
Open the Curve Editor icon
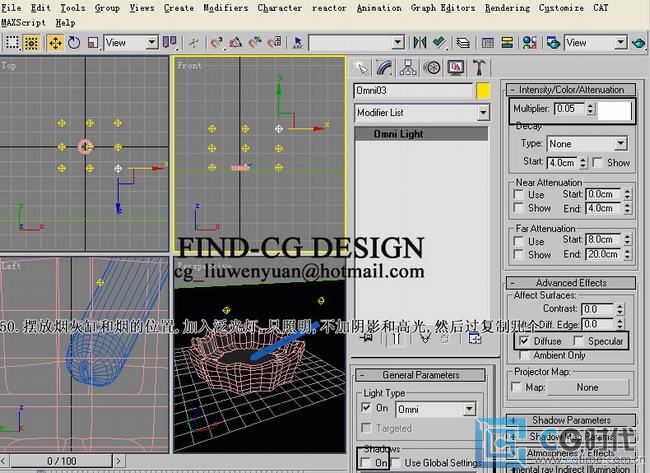(488, 42)
